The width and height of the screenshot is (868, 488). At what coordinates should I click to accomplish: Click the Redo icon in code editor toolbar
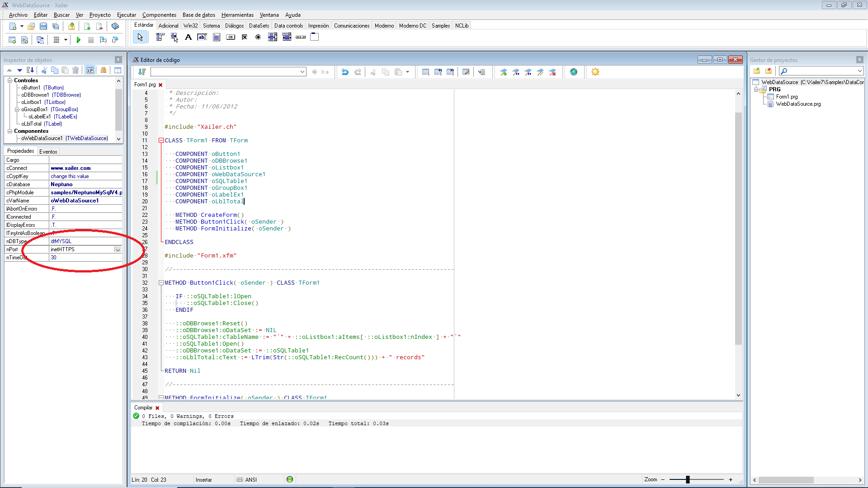point(357,72)
